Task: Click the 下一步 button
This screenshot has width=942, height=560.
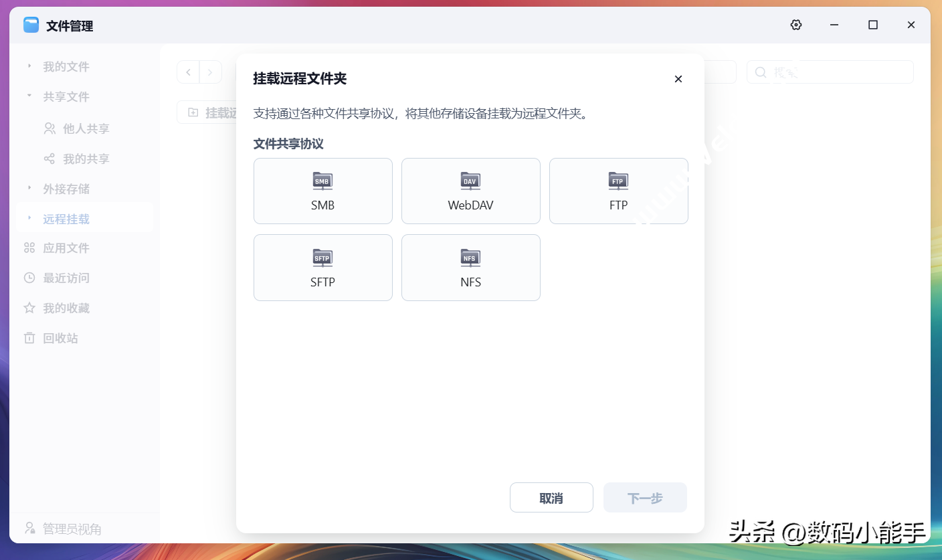Action: click(645, 498)
